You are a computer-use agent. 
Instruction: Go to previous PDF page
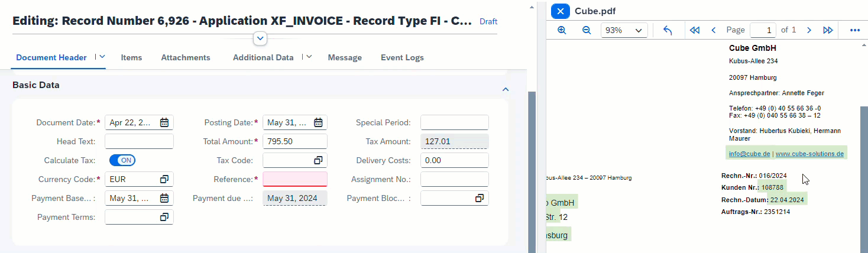[x=713, y=30]
